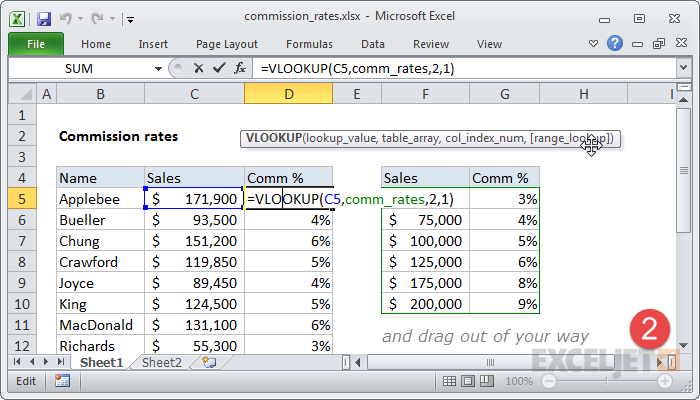700x400 pixels.
Task: Expand the formula bar with chevron
Action: point(683,68)
